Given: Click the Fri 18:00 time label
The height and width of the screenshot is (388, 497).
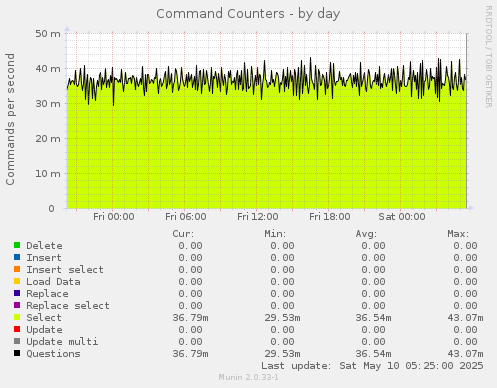Looking at the screenshot, I should click(x=330, y=217).
